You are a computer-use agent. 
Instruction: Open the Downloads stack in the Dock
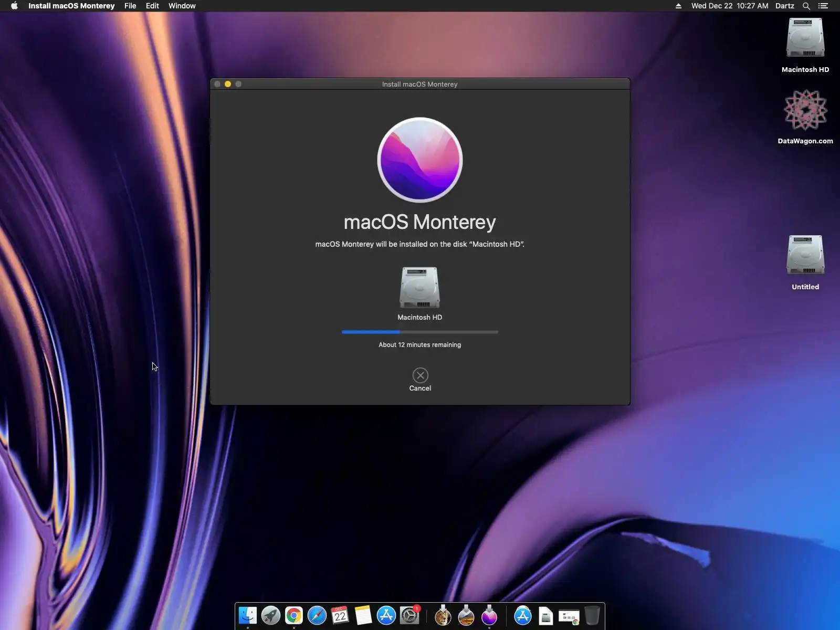point(569,616)
